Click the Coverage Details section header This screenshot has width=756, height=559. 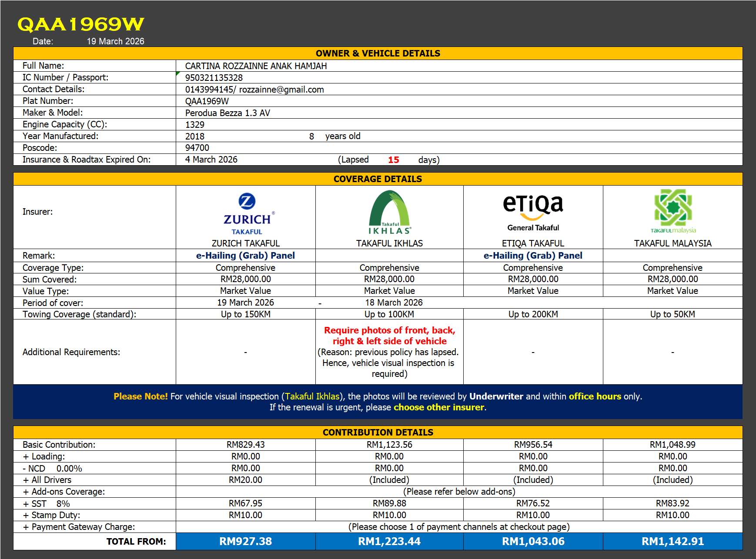tap(378, 179)
